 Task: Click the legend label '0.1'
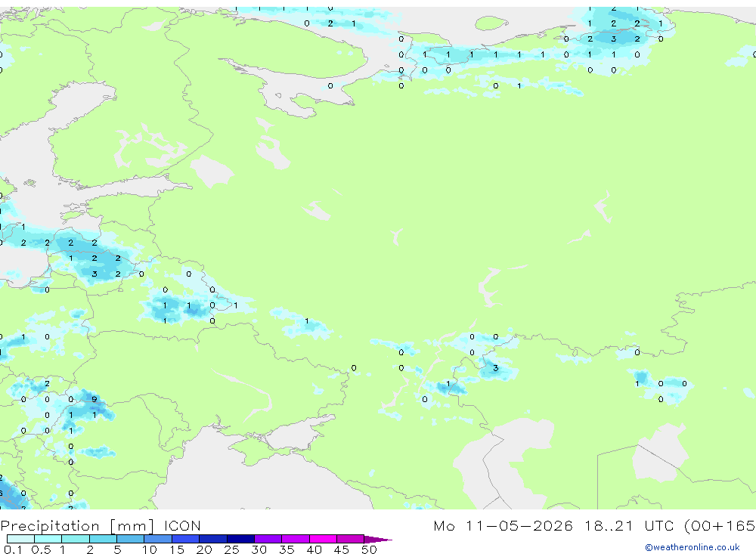point(13,549)
